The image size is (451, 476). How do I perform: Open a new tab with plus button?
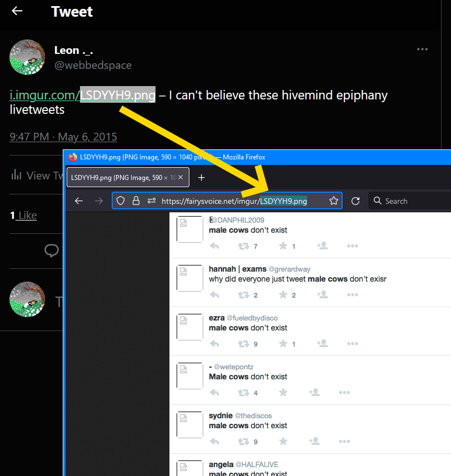click(202, 177)
